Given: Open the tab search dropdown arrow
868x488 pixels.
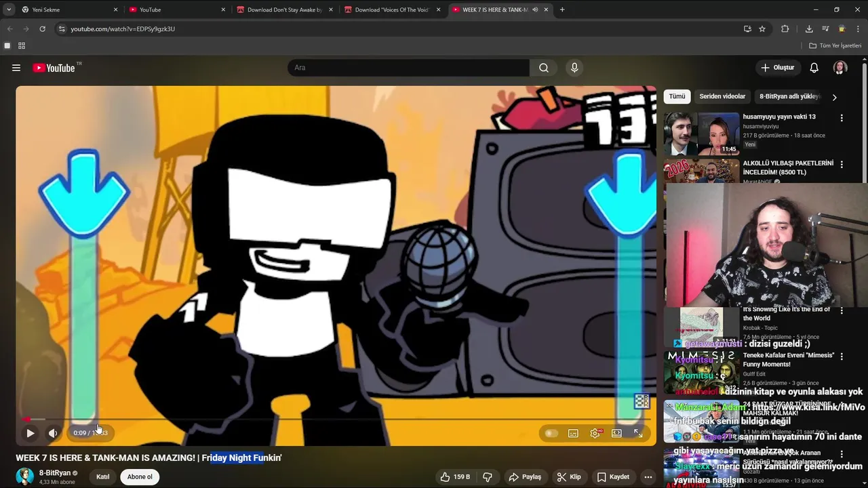Looking at the screenshot, I should point(8,9).
